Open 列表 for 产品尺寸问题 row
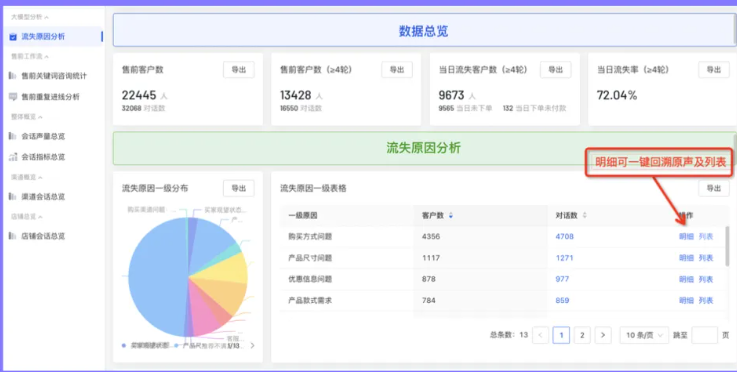 click(x=706, y=258)
